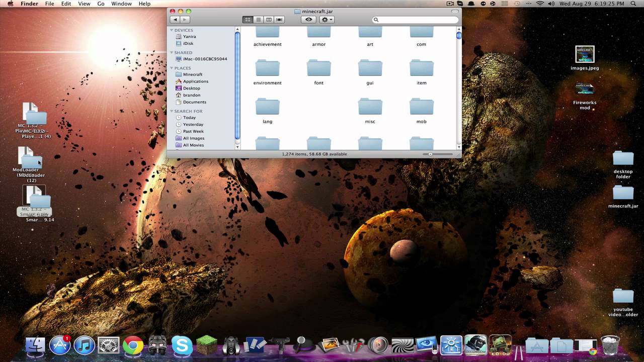Viewport: 644px width, 362px height.
Task: Open the File menu
Action: coord(49,4)
